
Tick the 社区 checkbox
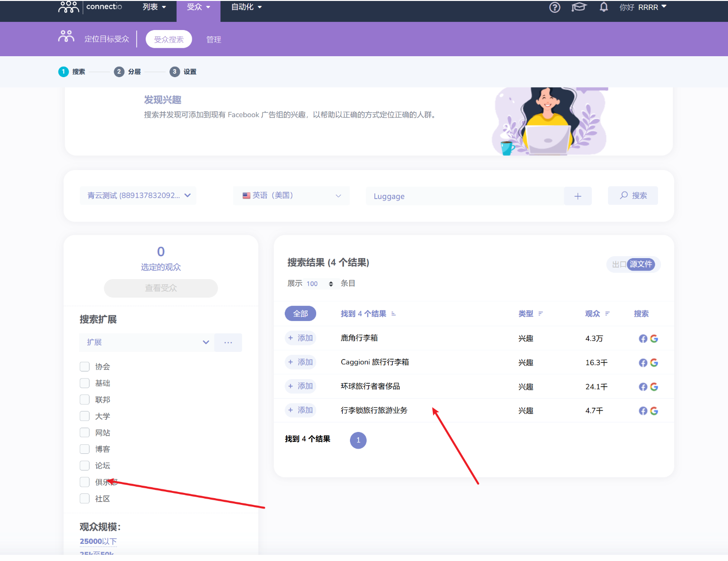pyautogui.click(x=85, y=498)
